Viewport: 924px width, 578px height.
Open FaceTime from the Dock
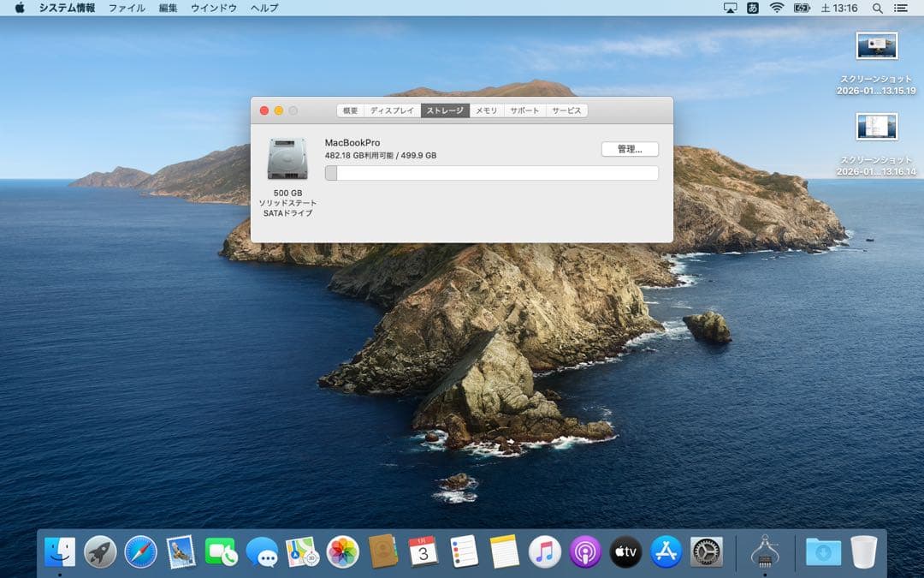coord(220,552)
